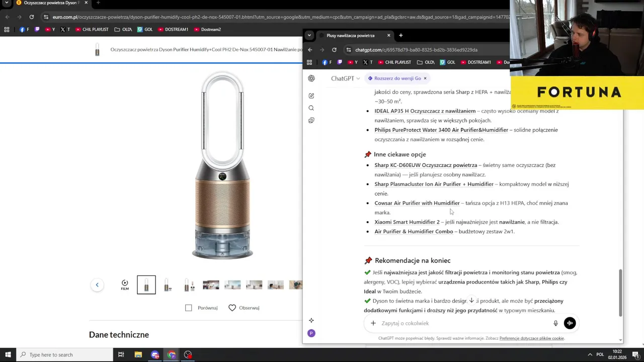Show hidden system tray icons

coord(590,354)
